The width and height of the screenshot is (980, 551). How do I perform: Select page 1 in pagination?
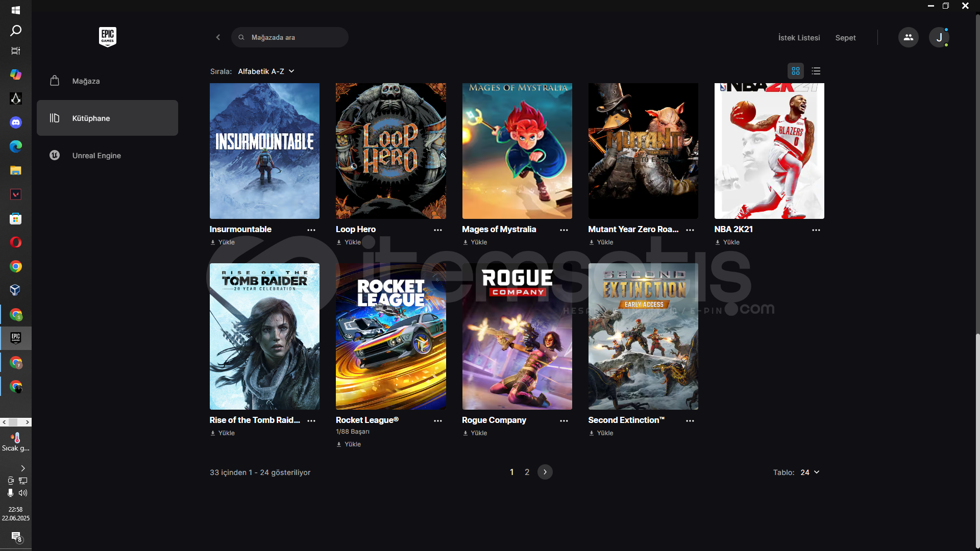(x=511, y=472)
